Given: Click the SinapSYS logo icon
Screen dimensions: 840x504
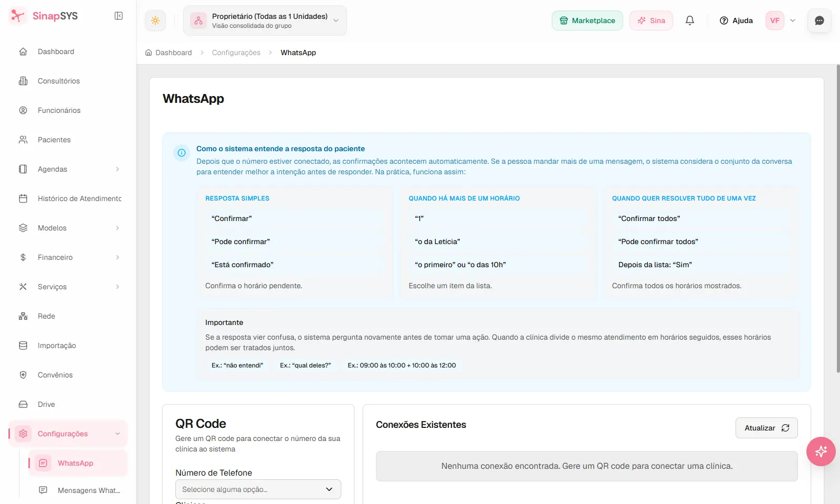Looking at the screenshot, I should 18,16.
